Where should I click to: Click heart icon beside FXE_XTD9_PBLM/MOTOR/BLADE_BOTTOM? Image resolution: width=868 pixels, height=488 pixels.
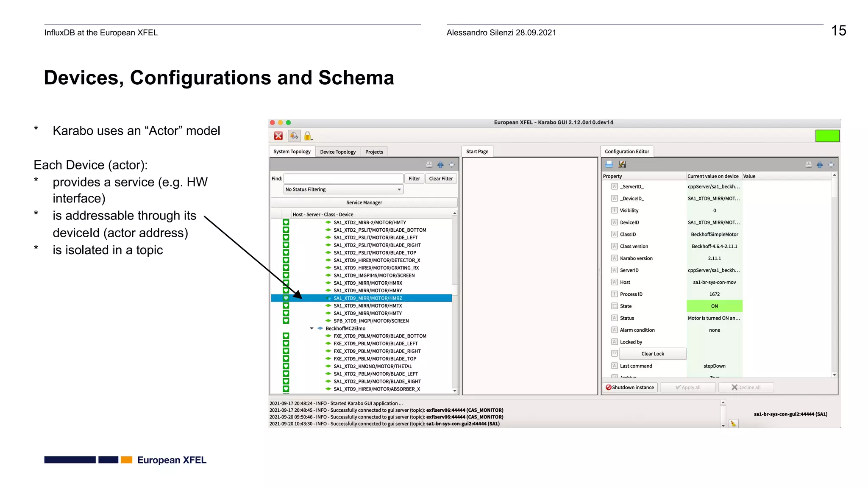286,336
